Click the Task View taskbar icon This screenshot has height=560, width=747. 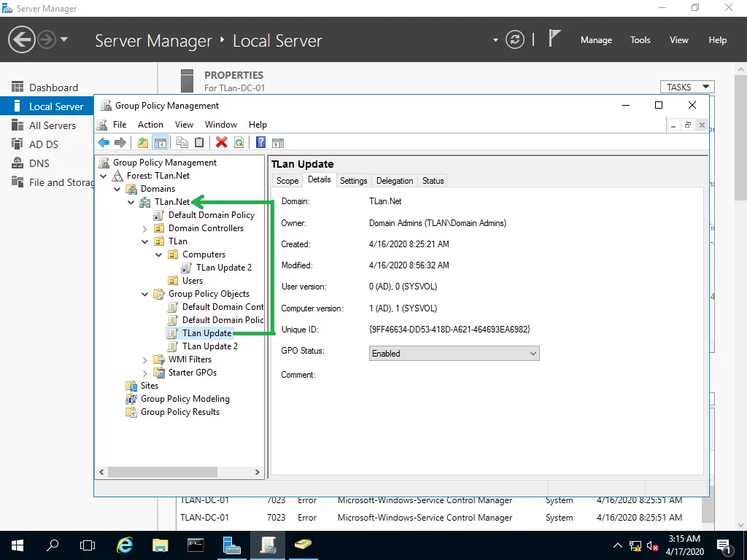[x=88, y=545]
